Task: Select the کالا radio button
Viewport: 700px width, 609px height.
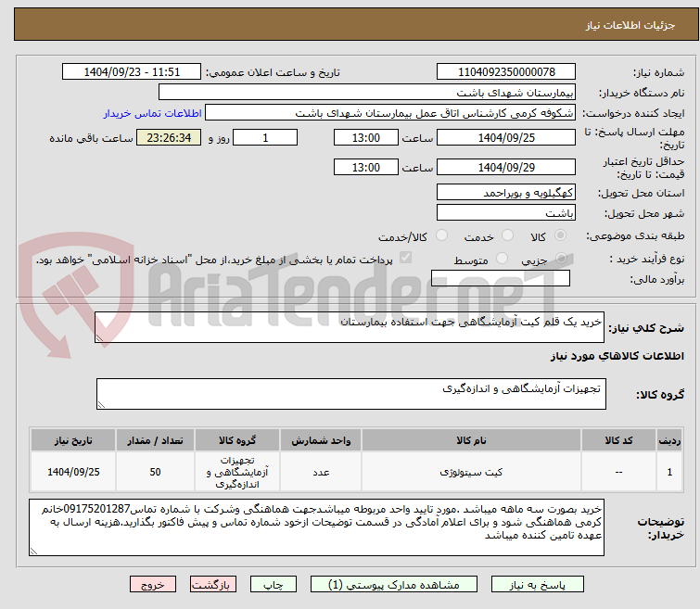Action: (560, 235)
